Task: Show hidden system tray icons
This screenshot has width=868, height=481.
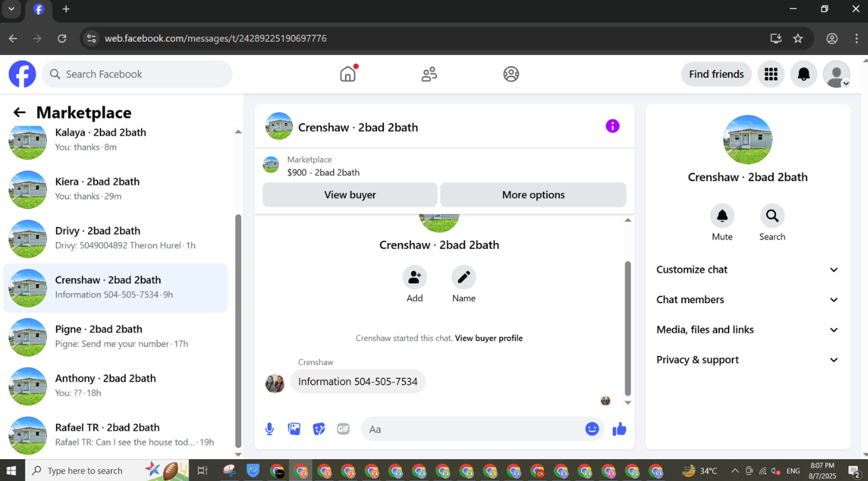Action: click(x=734, y=471)
